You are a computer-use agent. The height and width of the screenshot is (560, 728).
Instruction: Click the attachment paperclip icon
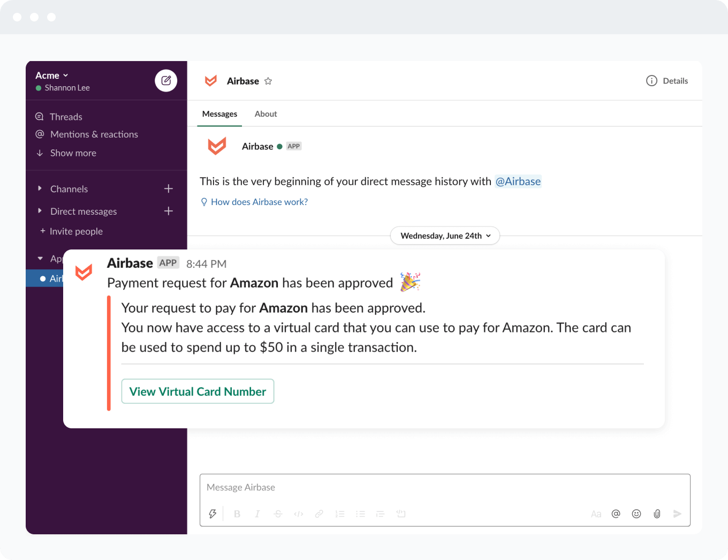point(657,513)
